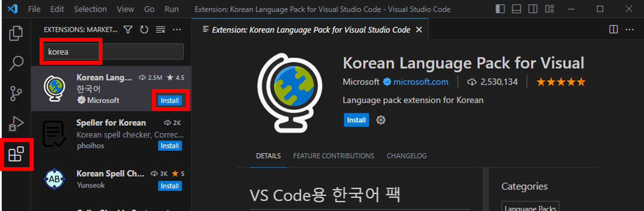
Task: Open the microsoft.com publisher link
Action: [x=421, y=82]
